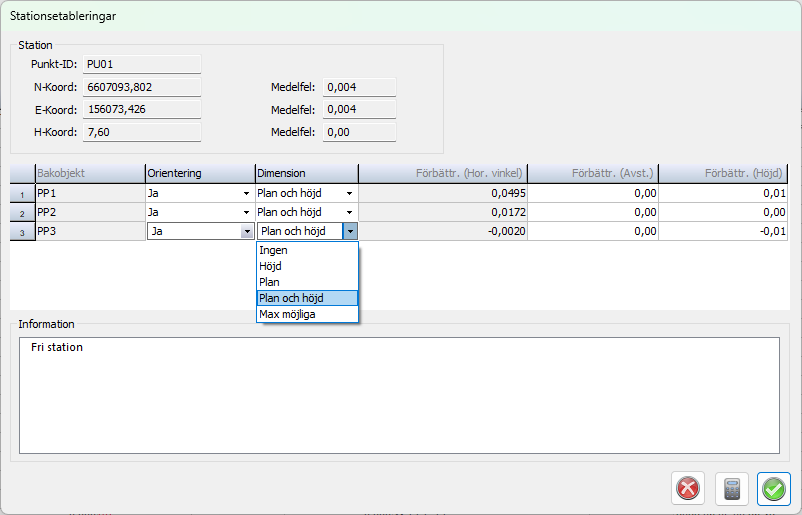
Task: Collapse the PP3 Dimension dropdown arrow
Action: pyautogui.click(x=349, y=231)
